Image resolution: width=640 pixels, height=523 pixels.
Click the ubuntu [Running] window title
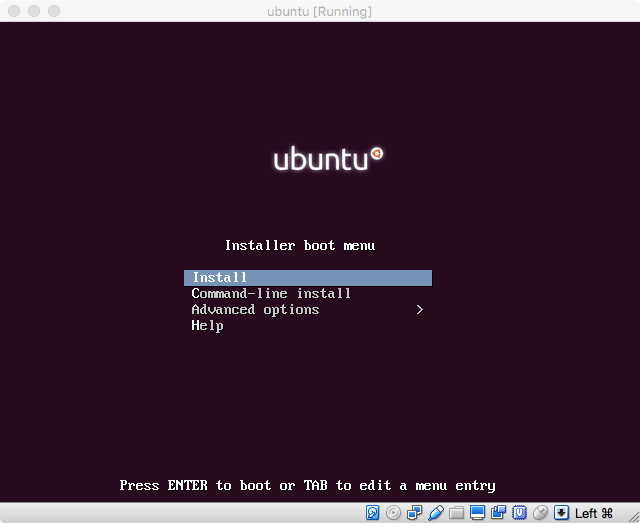[x=320, y=11]
